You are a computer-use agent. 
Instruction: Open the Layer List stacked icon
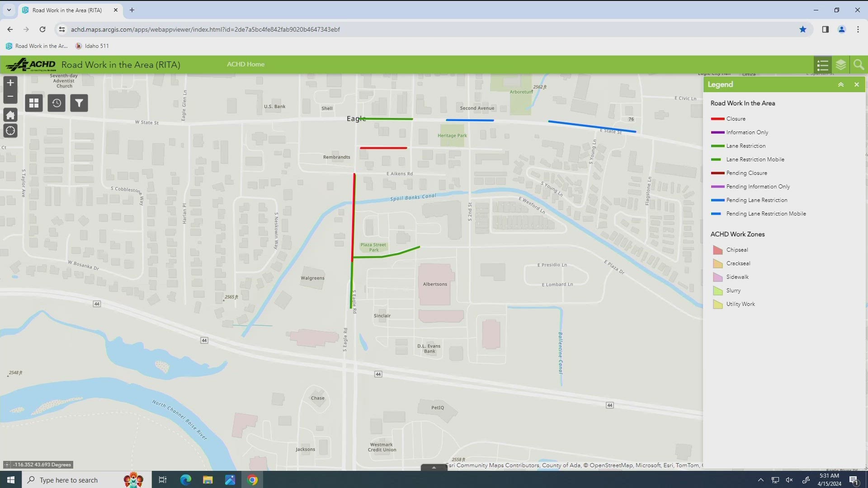coord(841,65)
